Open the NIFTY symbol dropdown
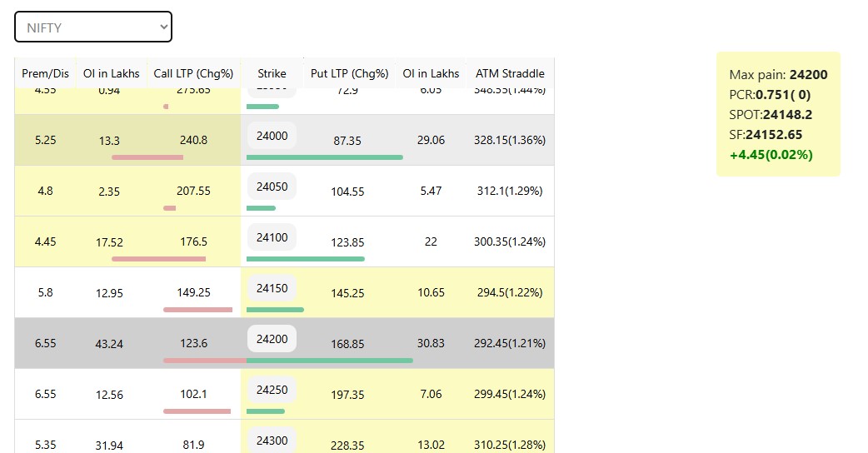The width and height of the screenshot is (868, 453). (x=93, y=27)
